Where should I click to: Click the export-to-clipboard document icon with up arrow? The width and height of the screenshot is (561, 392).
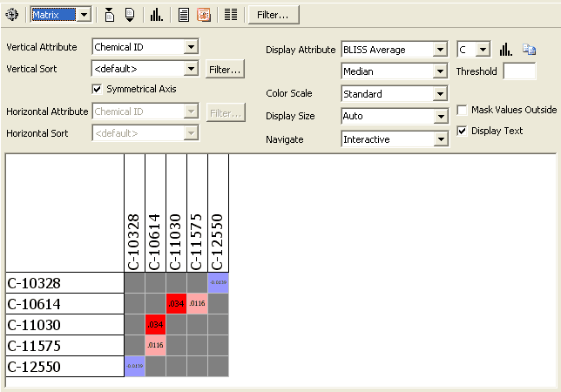click(110, 15)
